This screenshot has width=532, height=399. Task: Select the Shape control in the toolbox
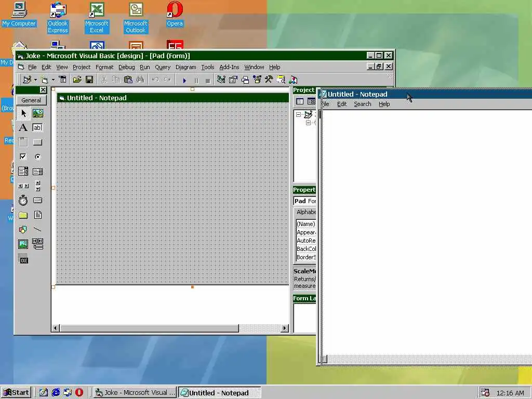click(23, 230)
